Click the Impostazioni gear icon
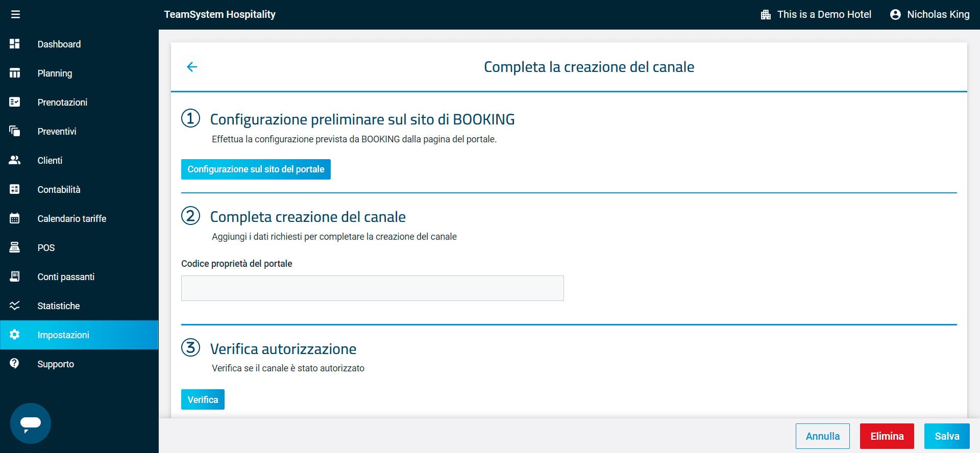This screenshot has width=980, height=453. click(x=15, y=335)
